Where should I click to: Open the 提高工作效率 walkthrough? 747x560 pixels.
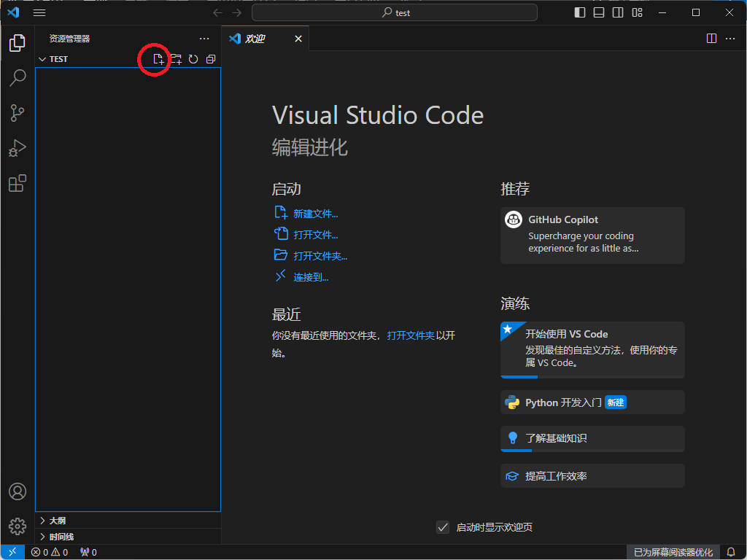click(x=592, y=475)
